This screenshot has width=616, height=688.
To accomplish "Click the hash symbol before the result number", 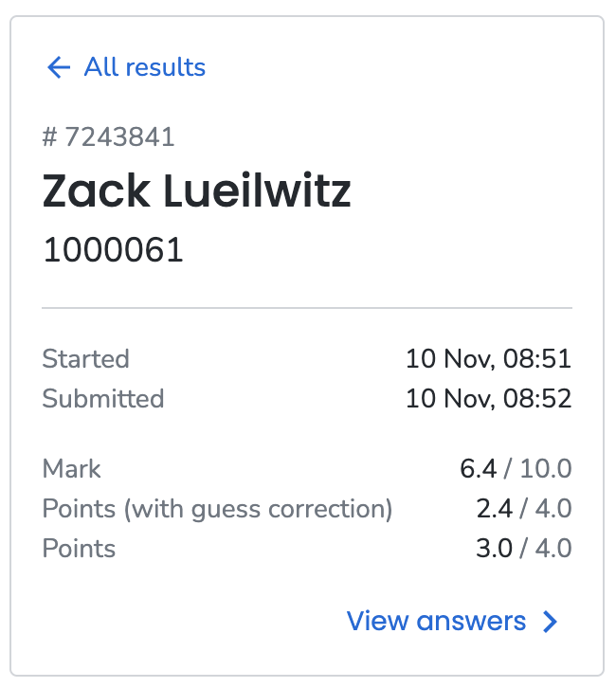I will tap(50, 137).
